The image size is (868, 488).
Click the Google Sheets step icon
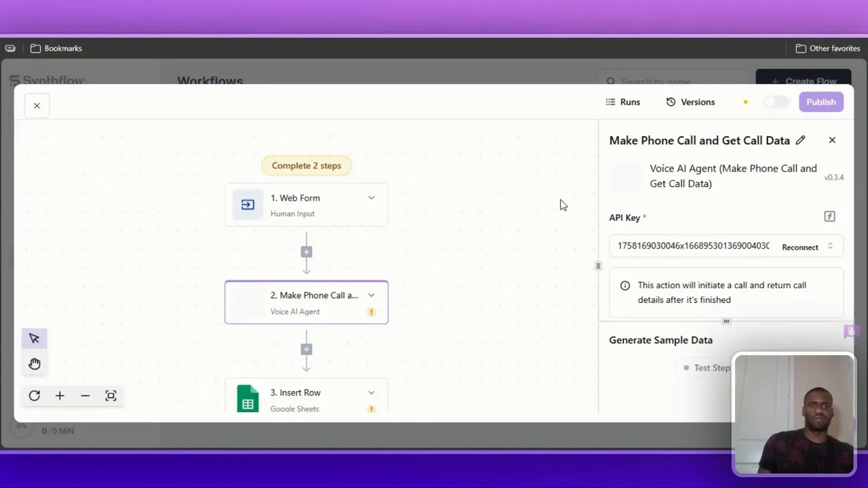point(248,399)
